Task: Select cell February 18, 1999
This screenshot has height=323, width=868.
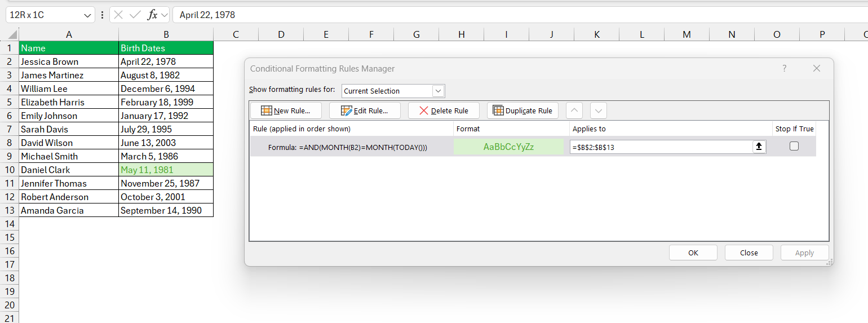Action: [166, 102]
